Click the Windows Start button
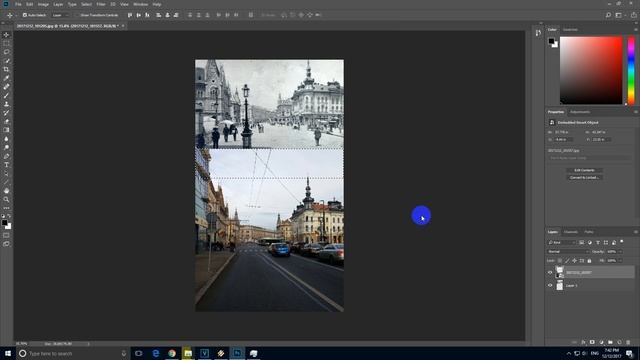This screenshot has width=640, height=360. pyautogui.click(x=8, y=353)
